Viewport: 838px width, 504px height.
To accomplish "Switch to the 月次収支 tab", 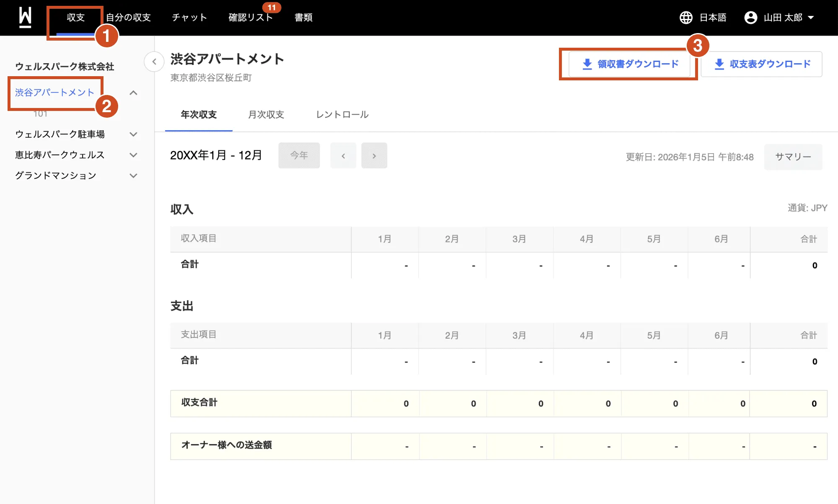I will coord(266,115).
